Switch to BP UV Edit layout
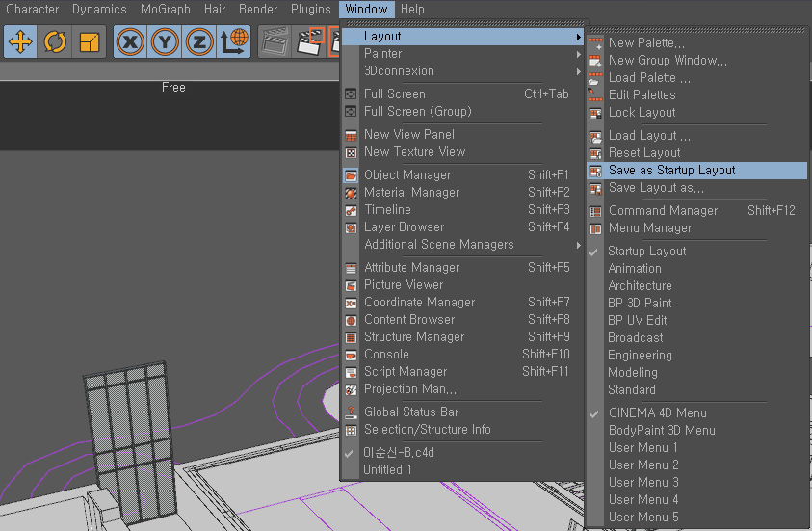 click(x=697, y=321)
